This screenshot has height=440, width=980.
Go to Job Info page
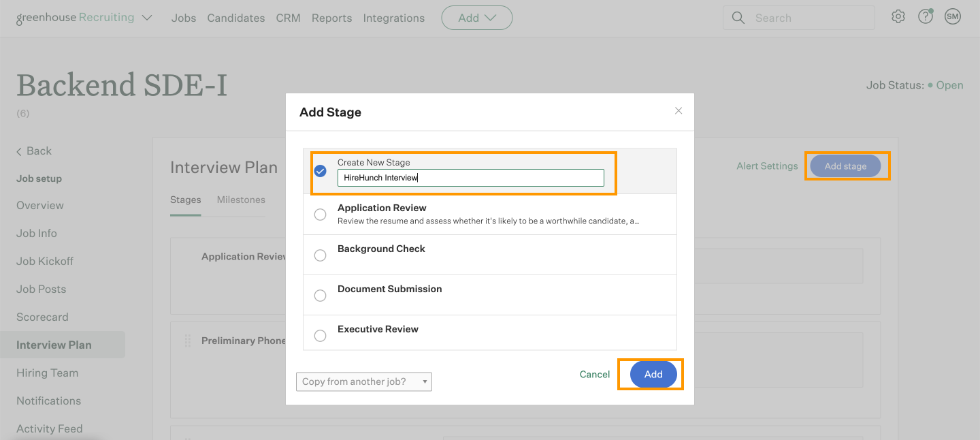coord(37,233)
